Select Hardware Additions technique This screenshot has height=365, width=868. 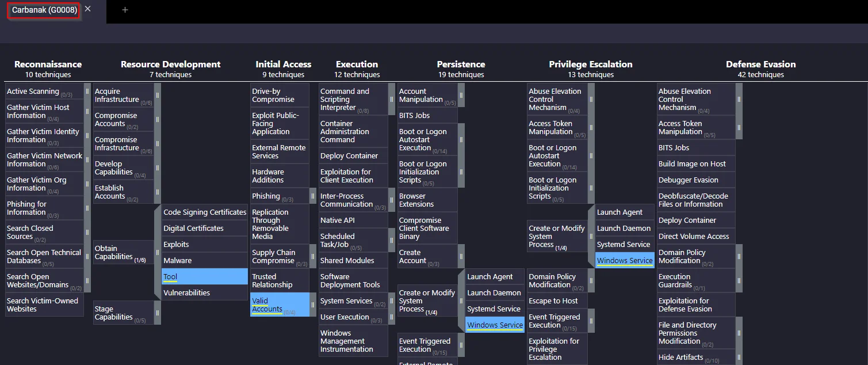pyautogui.click(x=280, y=176)
